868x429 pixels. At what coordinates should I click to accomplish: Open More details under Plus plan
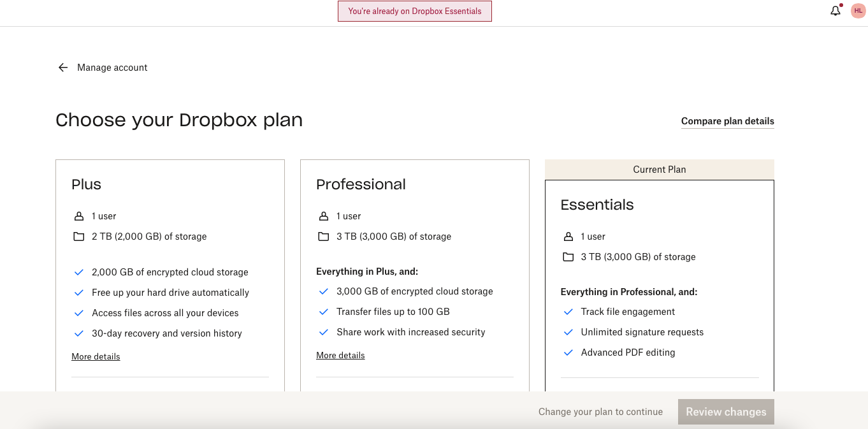[x=96, y=356]
